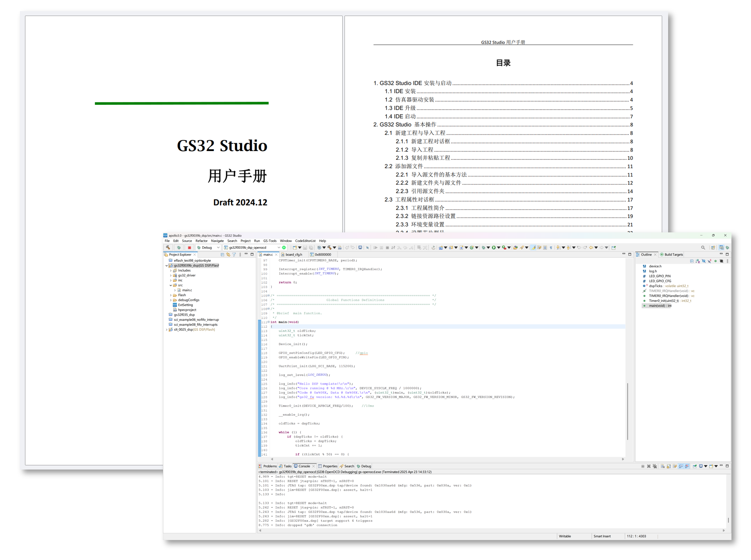
Task: Click Scroll Lock icon in Console
Action: [669, 466]
